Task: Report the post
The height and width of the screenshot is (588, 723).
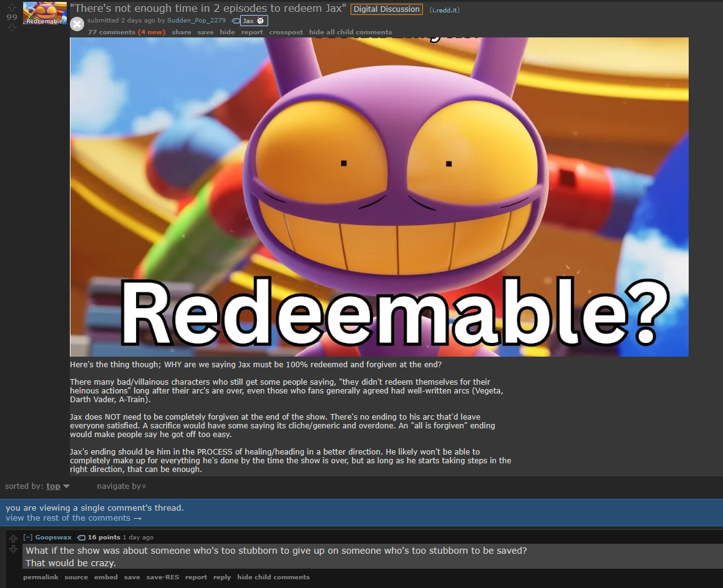Action: 252,32
